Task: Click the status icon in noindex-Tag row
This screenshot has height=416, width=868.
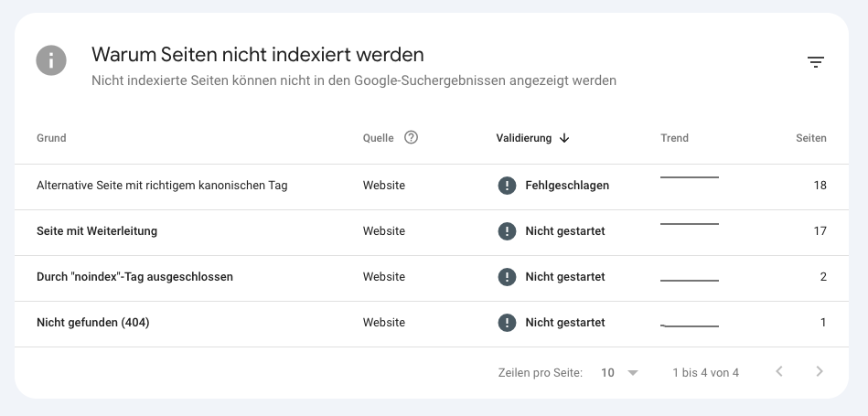Action: pos(507,277)
